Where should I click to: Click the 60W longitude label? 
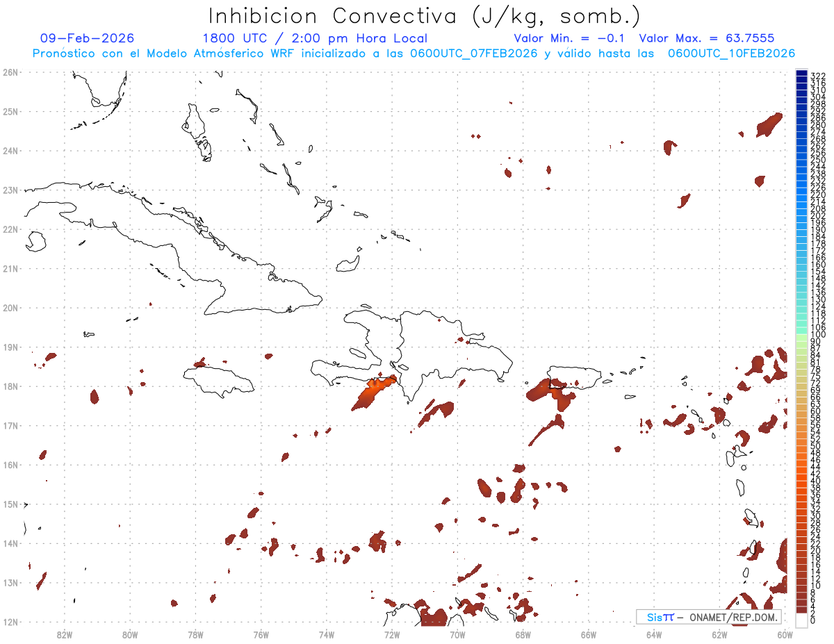click(x=785, y=634)
